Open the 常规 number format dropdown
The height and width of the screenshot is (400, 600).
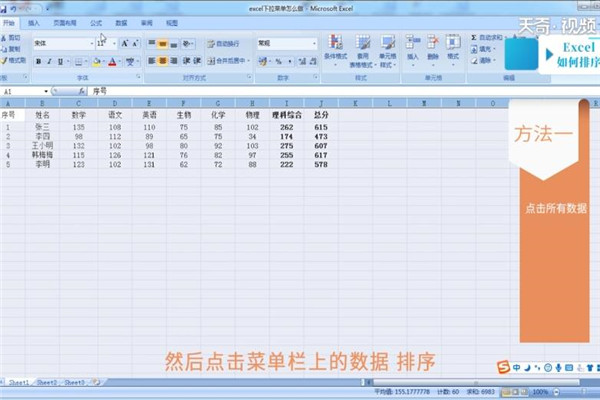tap(314, 44)
